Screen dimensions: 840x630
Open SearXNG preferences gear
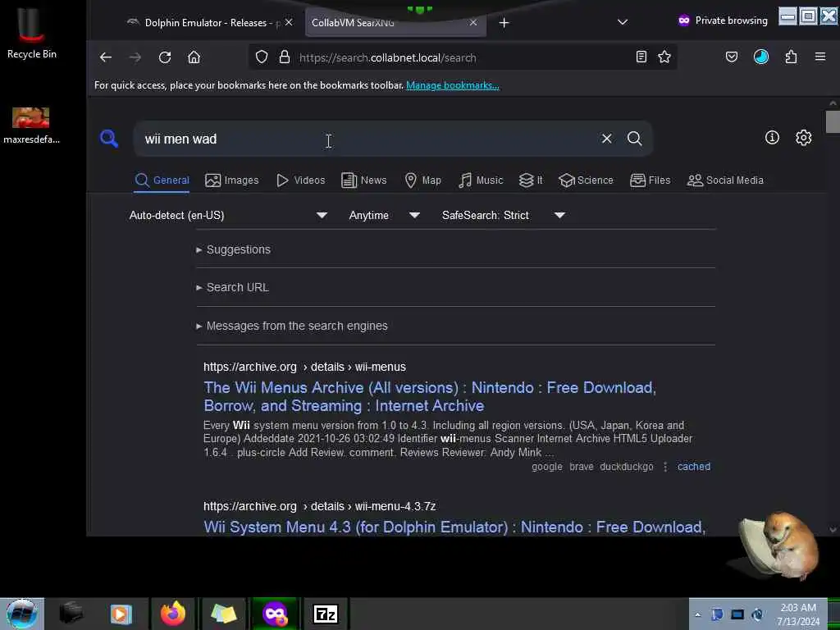(x=803, y=138)
